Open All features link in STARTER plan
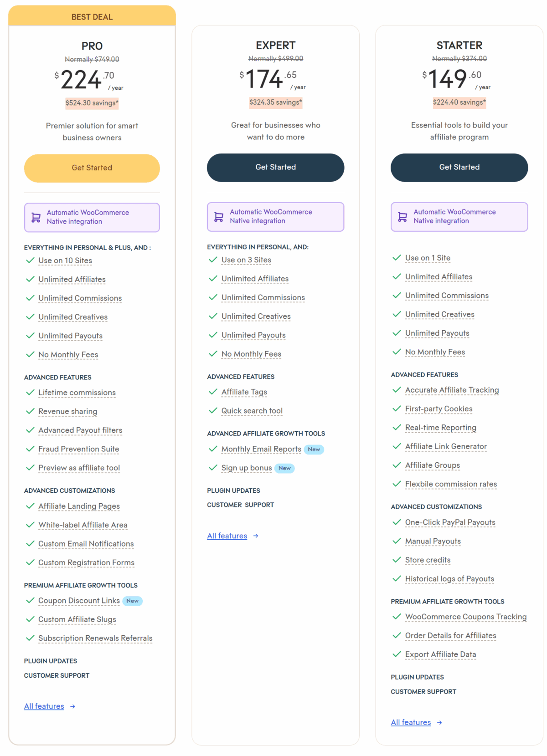547x756 pixels. pos(411,723)
